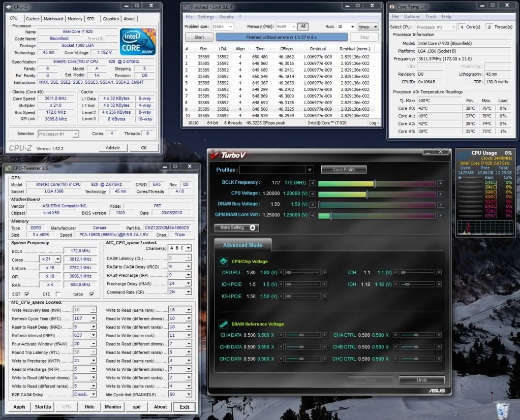
Task: Increase CPU PLL voltage with right arrow
Action: pos(325,272)
